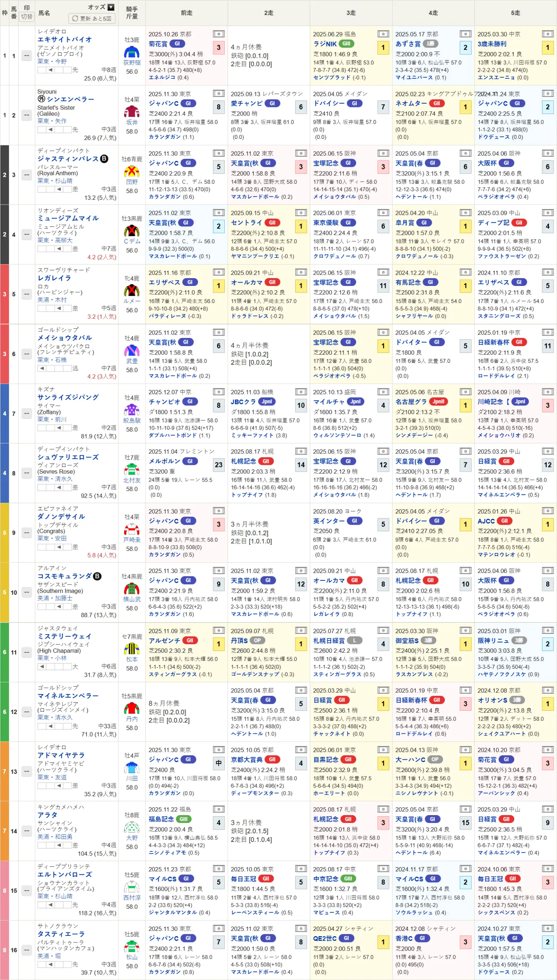Click blinker B icon beside ジャスティンパレス
Image resolution: width=557 pixels, height=980 pixels.
[x=104, y=159]
